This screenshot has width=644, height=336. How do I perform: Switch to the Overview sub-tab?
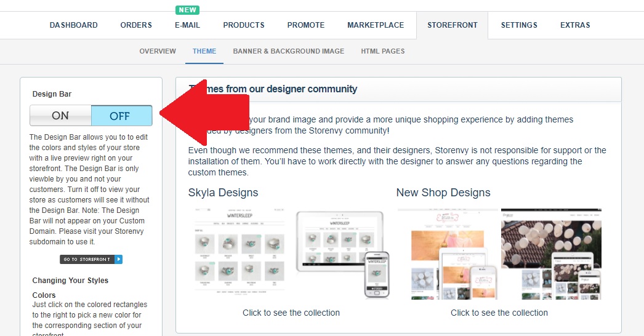pyautogui.click(x=157, y=51)
